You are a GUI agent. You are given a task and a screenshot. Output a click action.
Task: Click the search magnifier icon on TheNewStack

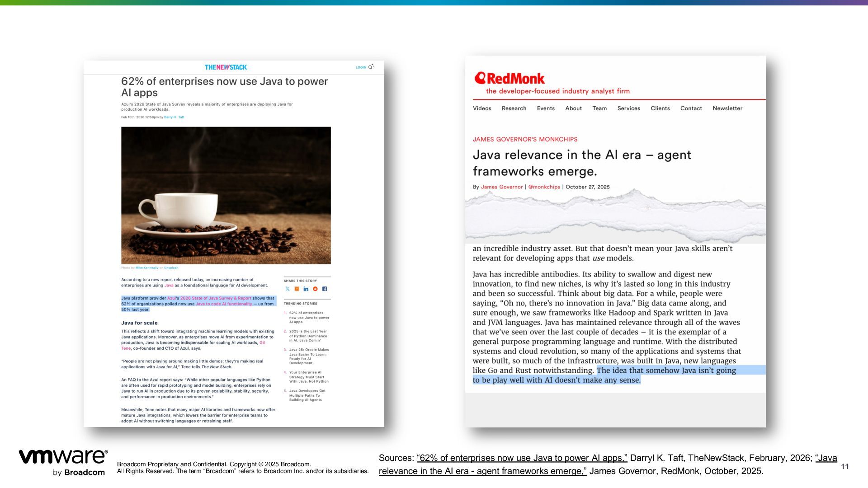tap(371, 67)
